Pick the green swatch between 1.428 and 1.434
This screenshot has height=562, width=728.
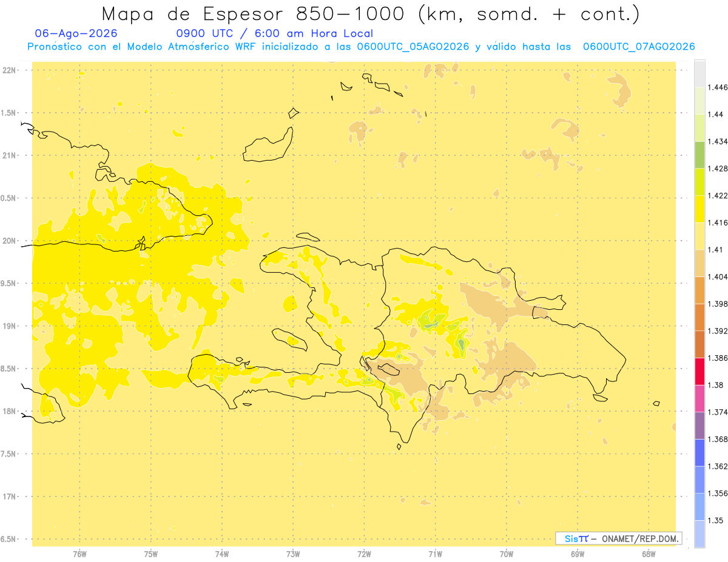pyautogui.click(x=699, y=155)
